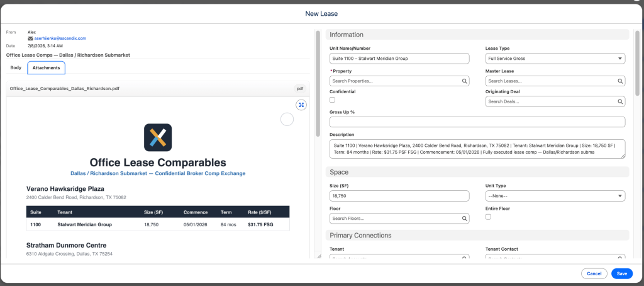Click the Search Floors input field
Screen dimensions: 644x286
(399, 219)
